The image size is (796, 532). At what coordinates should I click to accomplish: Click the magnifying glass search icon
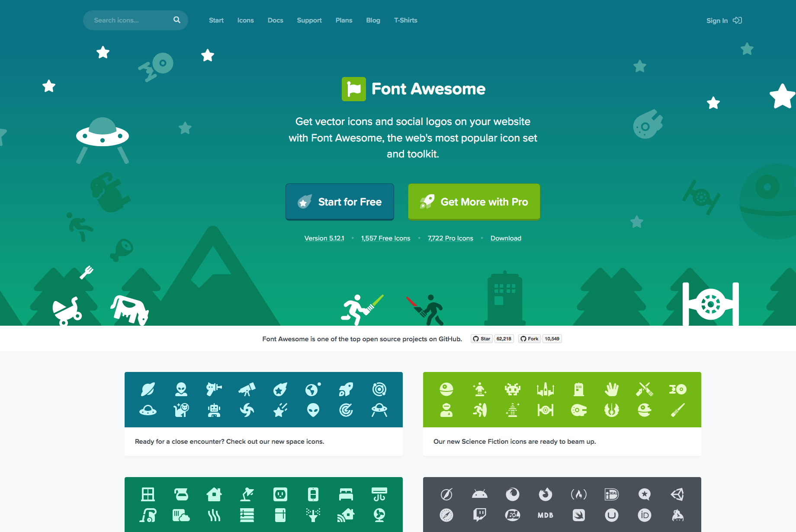(177, 20)
